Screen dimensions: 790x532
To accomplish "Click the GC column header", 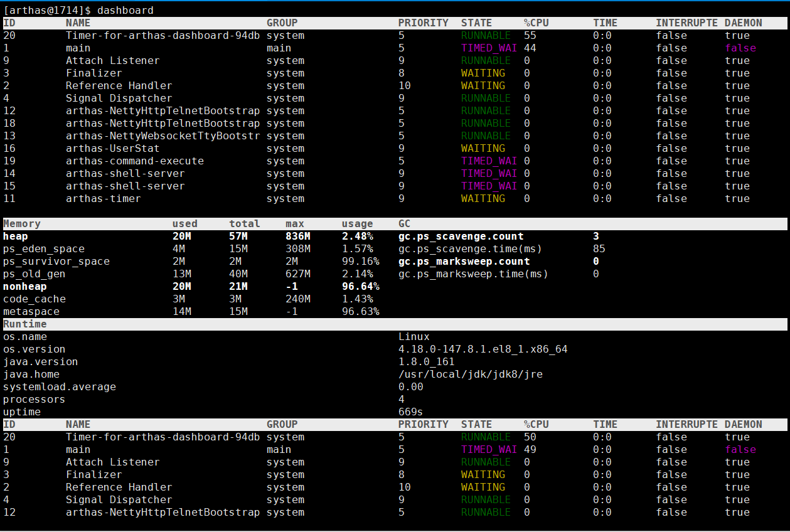I will [x=405, y=224].
